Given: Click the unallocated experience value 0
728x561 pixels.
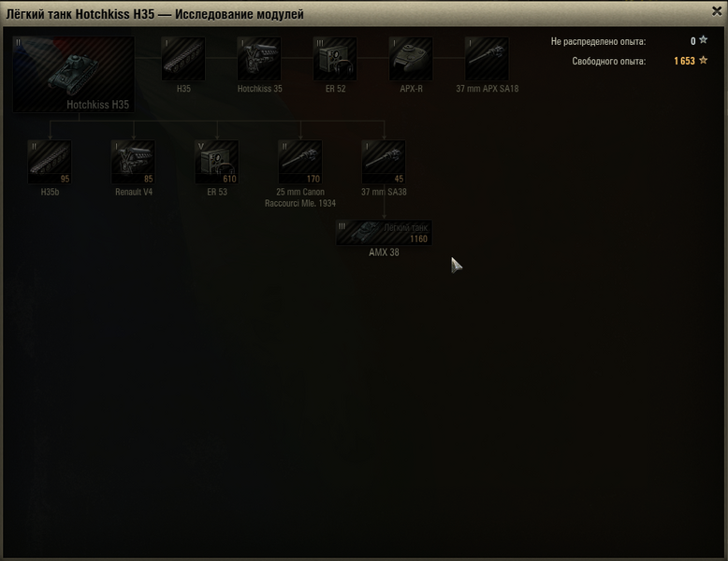Looking at the screenshot, I should 692,41.
